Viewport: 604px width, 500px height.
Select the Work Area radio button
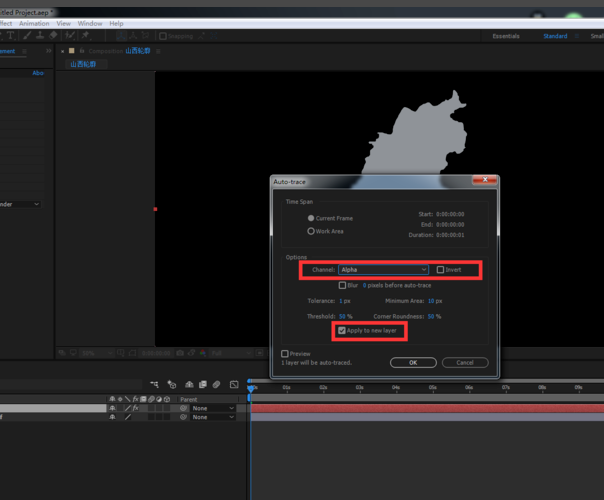pyautogui.click(x=311, y=231)
